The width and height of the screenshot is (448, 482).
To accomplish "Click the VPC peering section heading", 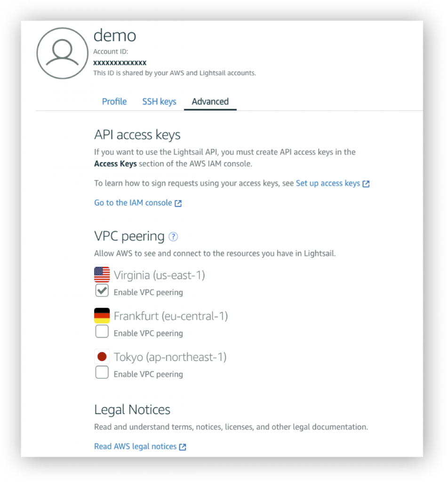I will (129, 236).
